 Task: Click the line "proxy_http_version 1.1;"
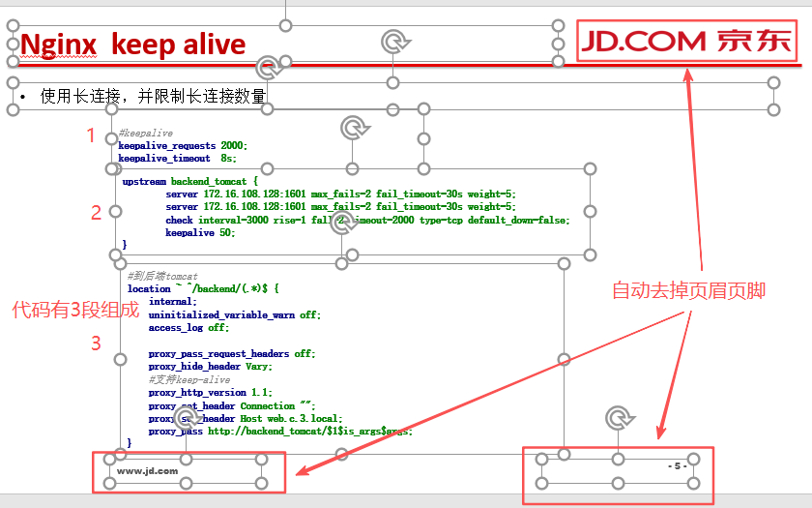point(211,393)
